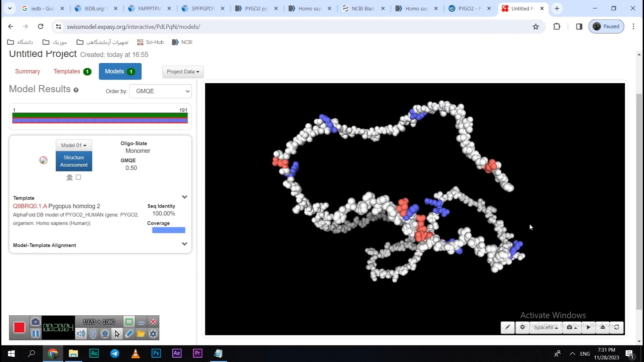
Task: Open viewer settings gear in 3D toolbar
Action: [522, 327]
